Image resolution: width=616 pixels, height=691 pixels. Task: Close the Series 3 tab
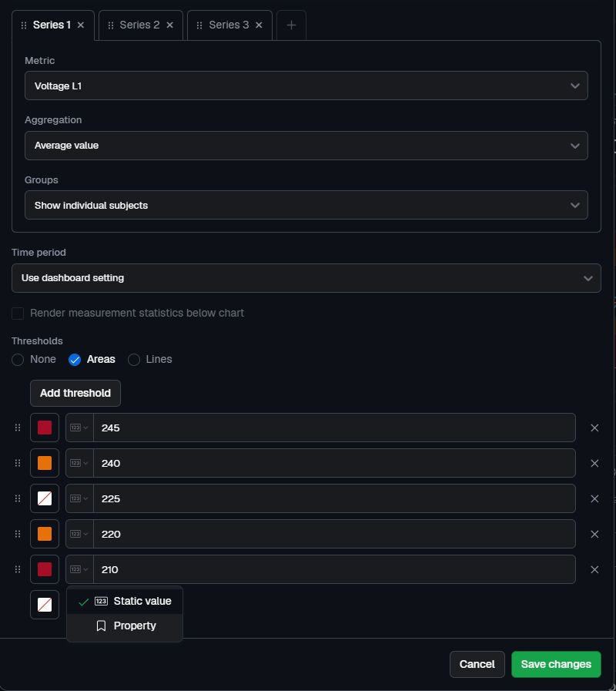pyautogui.click(x=259, y=25)
